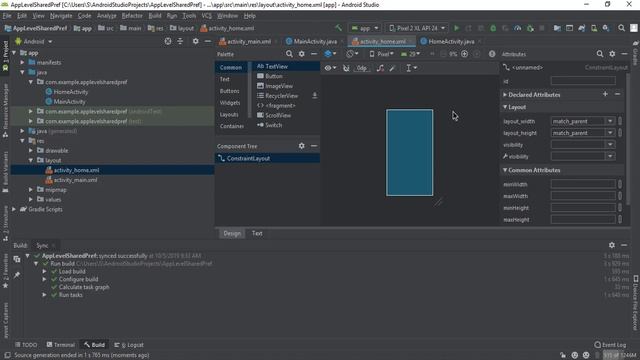Open the Pixel 2 XL API 24 device dropdown

[x=417, y=28]
